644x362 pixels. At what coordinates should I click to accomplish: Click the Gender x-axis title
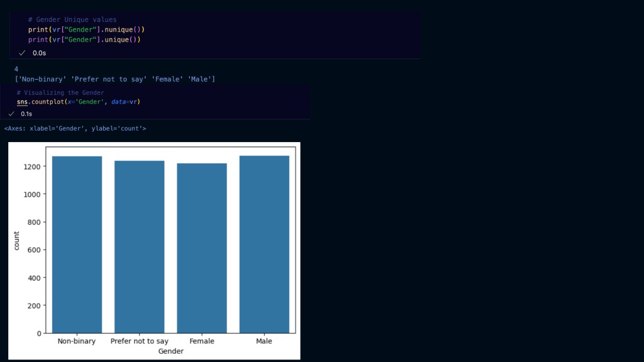(170, 351)
